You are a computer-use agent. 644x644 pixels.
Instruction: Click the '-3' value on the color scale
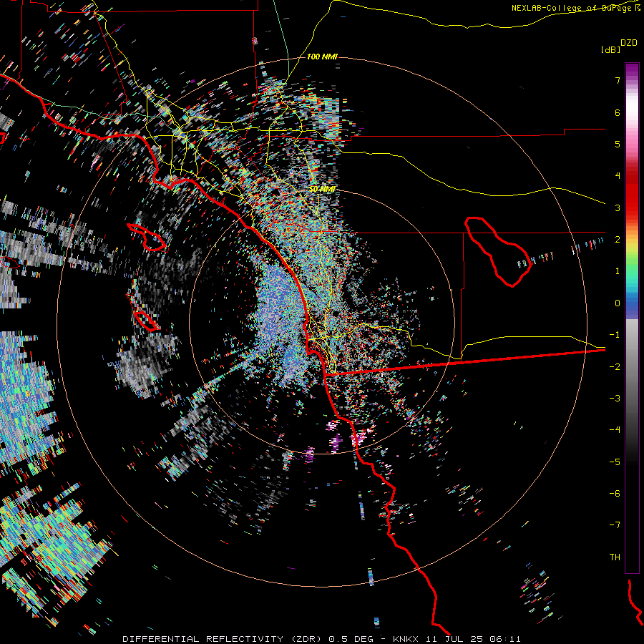[615, 399]
